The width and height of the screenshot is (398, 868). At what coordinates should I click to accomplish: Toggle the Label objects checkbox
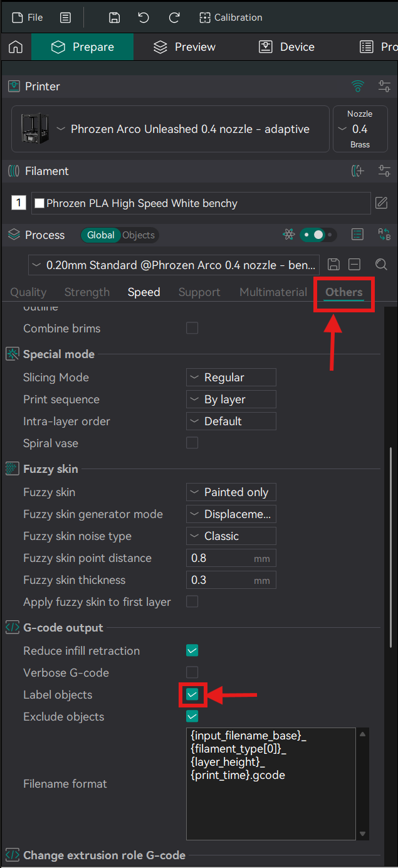pos(192,694)
